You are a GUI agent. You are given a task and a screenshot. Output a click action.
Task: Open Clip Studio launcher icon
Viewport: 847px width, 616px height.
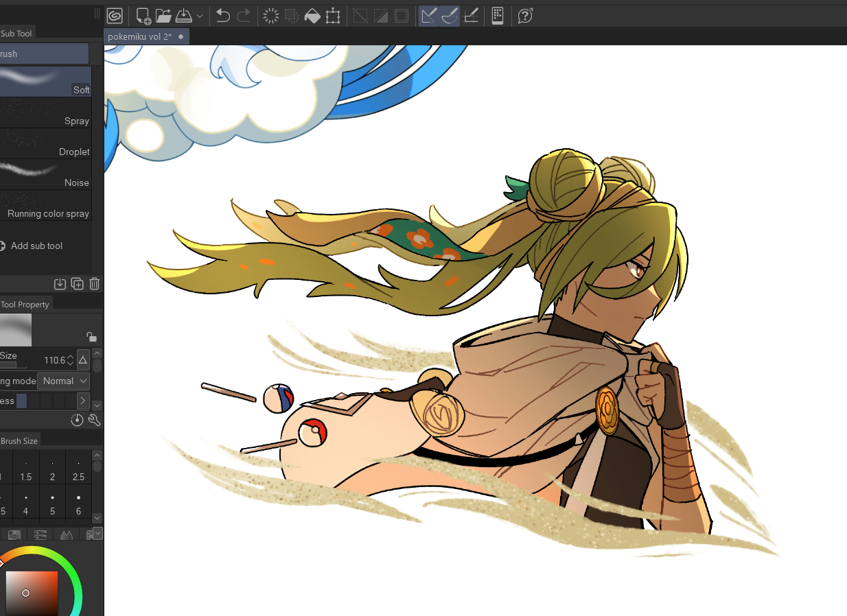115,16
